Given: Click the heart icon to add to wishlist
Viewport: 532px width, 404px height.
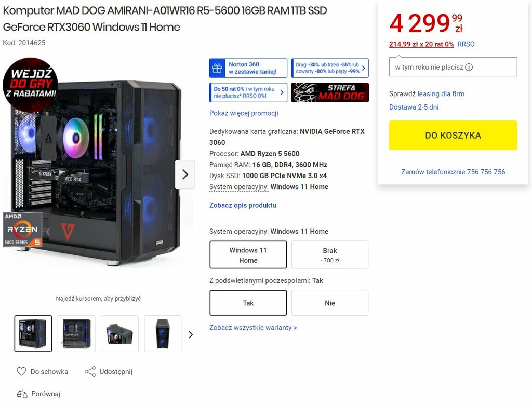Looking at the screenshot, I should [x=21, y=371].
